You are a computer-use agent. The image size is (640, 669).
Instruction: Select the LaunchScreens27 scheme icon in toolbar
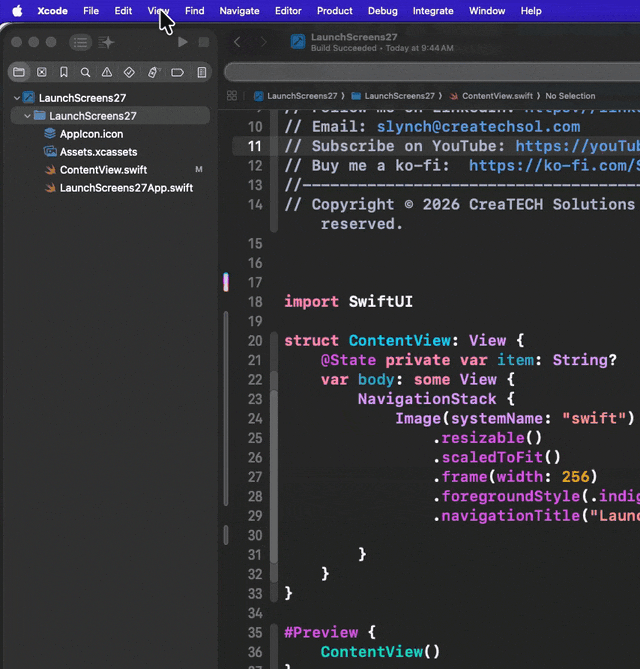pyautogui.click(x=298, y=42)
